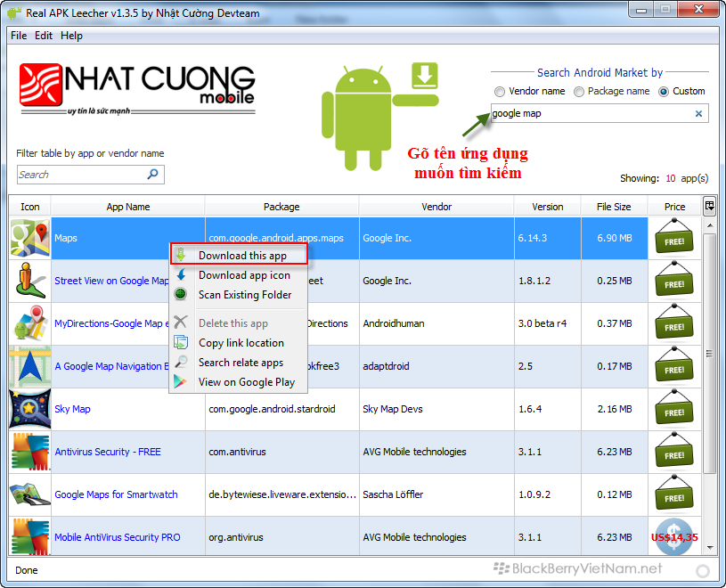Click the Mobile AntiVirus Security PRO icon
Screen dimensions: 726x588
(30, 536)
